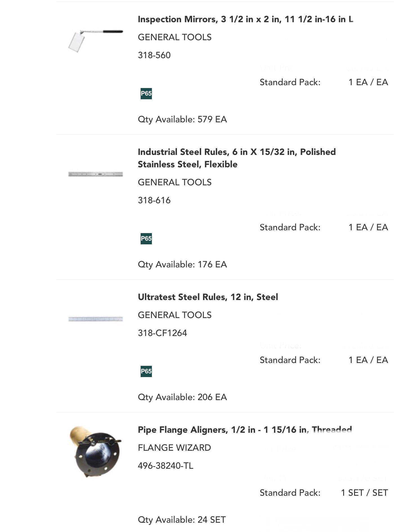Click P65 warning badge for Industrial Steel Rules
The width and height of the screenshot is (407, 532).
point(146,239)
